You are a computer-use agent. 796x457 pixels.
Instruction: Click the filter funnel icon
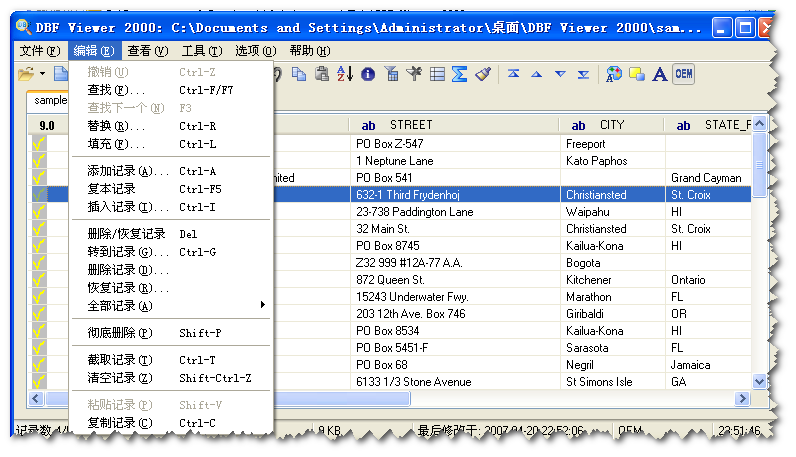point(391,74)
